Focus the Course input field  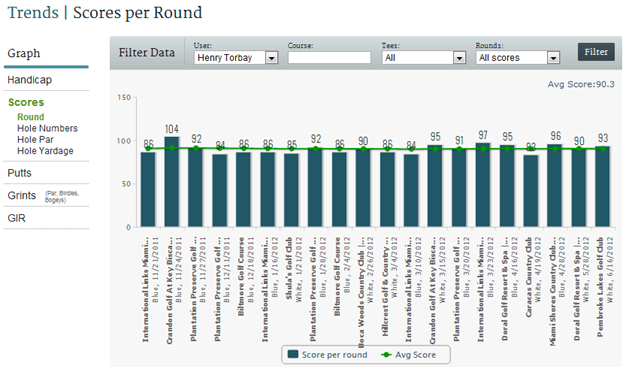pos(330,58)
